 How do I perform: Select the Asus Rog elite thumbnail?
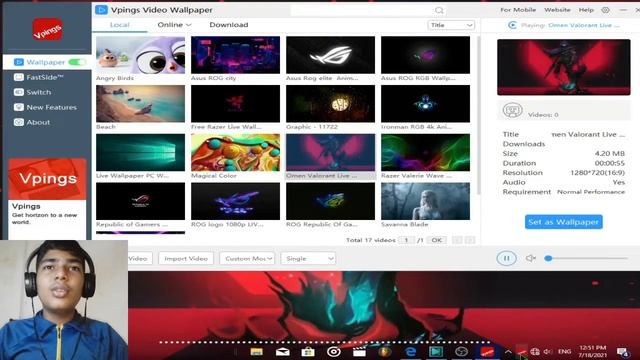[330, 55]
